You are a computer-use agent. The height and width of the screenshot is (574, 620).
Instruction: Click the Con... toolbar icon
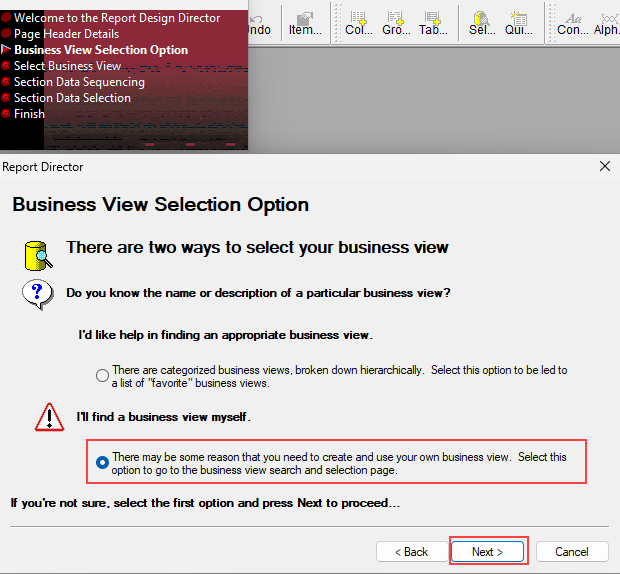pos(573,25)
